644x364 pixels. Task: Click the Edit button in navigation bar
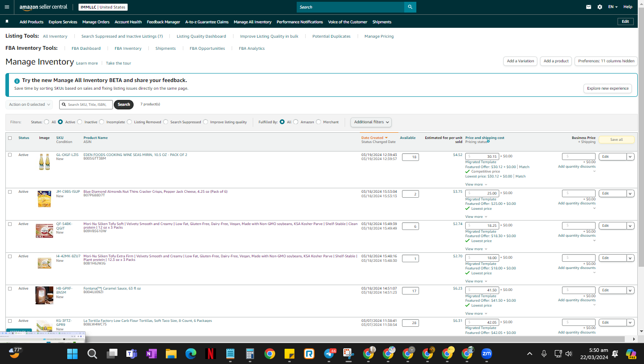(626, 22)
